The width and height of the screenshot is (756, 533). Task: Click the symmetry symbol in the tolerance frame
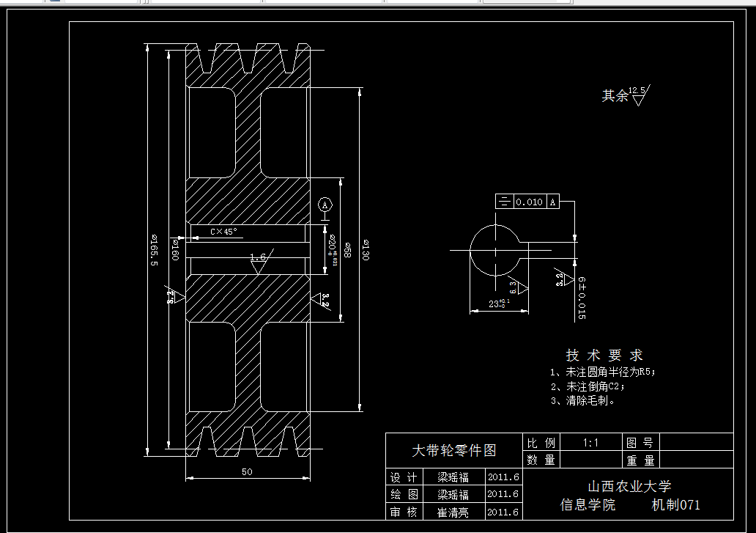[x=504, y=202]
